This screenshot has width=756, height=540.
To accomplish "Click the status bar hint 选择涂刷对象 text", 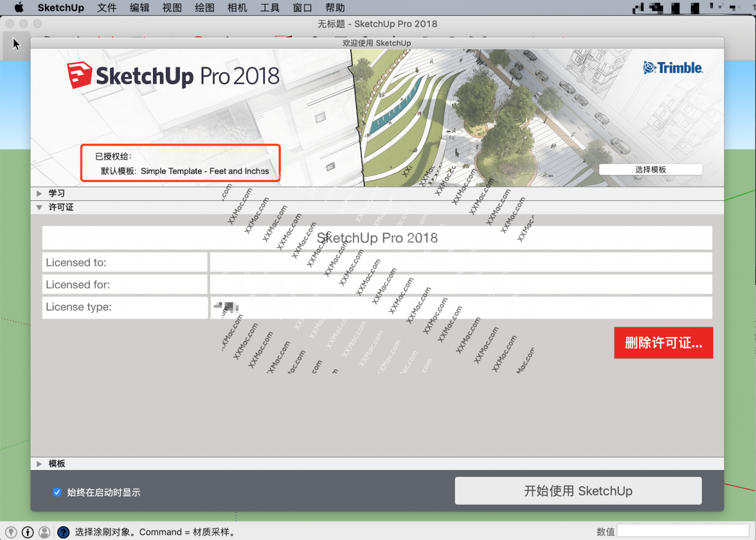I will click(x=155, y=532).
